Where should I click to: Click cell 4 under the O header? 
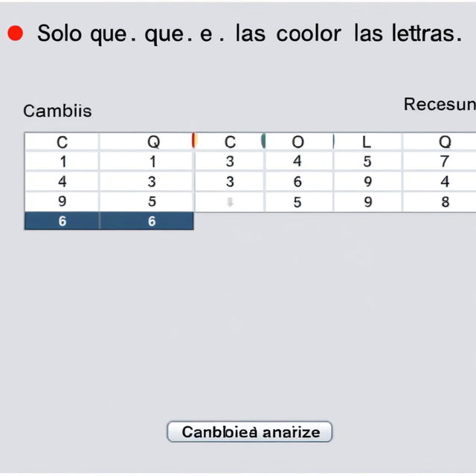[x=297, y=161]
